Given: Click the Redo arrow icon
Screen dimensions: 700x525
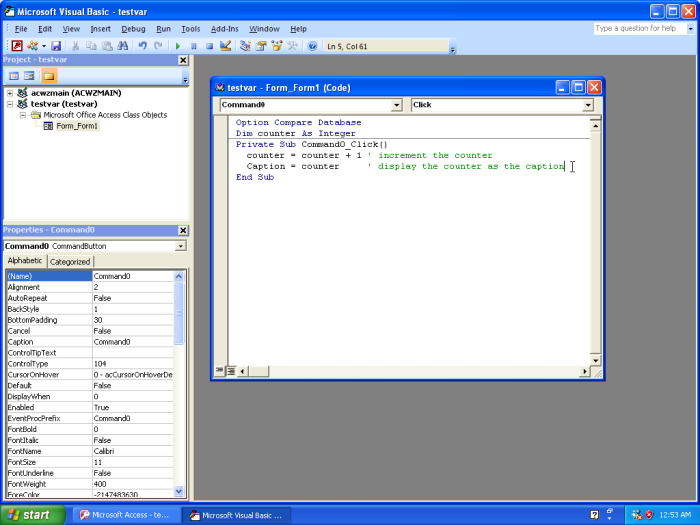Looking at the screenshot, I should point(158,46).
